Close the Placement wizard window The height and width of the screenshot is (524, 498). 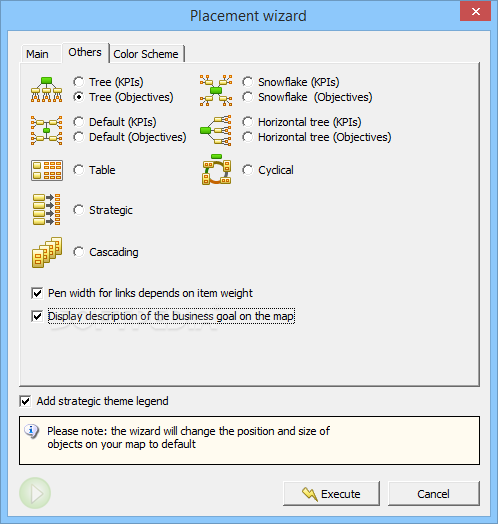coord(475,11)
